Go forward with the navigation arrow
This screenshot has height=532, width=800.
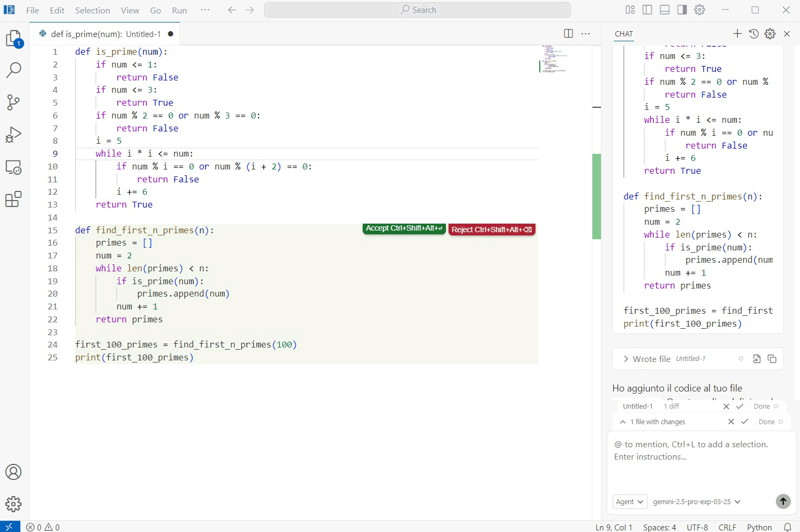(250, 10)
